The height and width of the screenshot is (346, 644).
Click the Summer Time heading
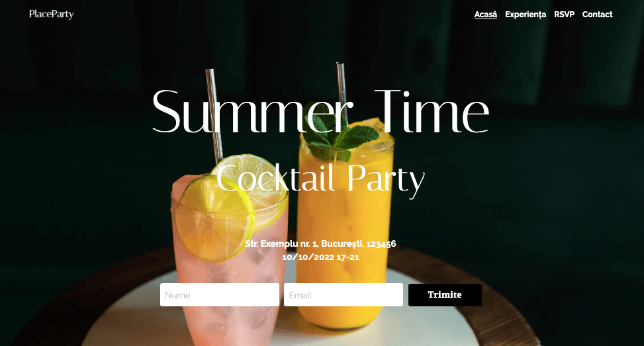click(320, 112)
